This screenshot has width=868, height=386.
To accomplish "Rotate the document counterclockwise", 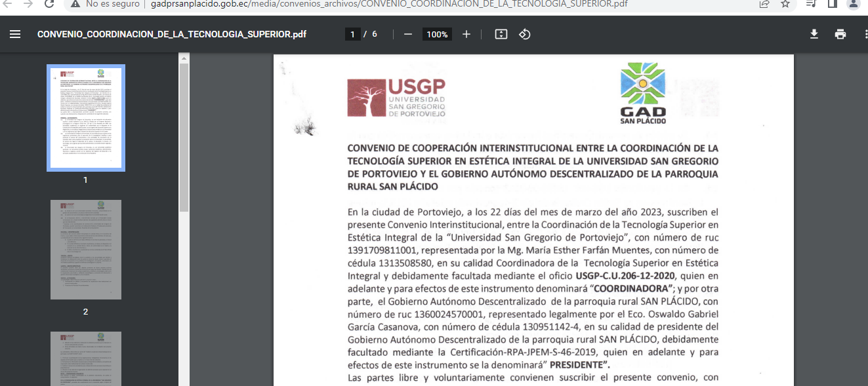I will [x=525, y=34].
